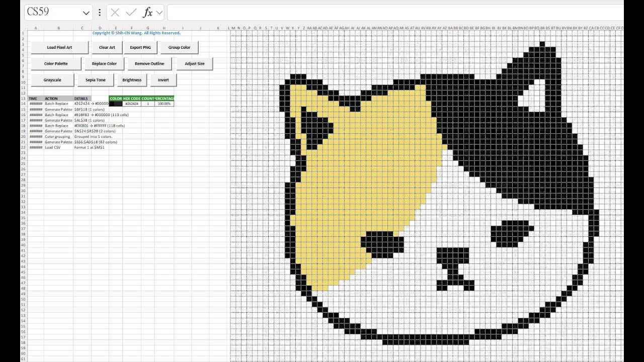Click the Insert Function fx icon

pyautogui.click(x=147, y=13)
